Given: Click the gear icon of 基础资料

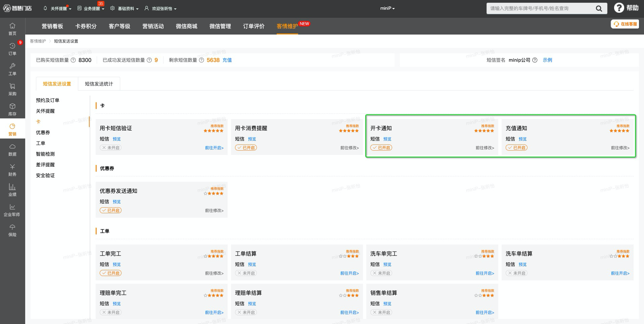Looking at the screenshot, I should pyautogui.click(x=112, y=8).
